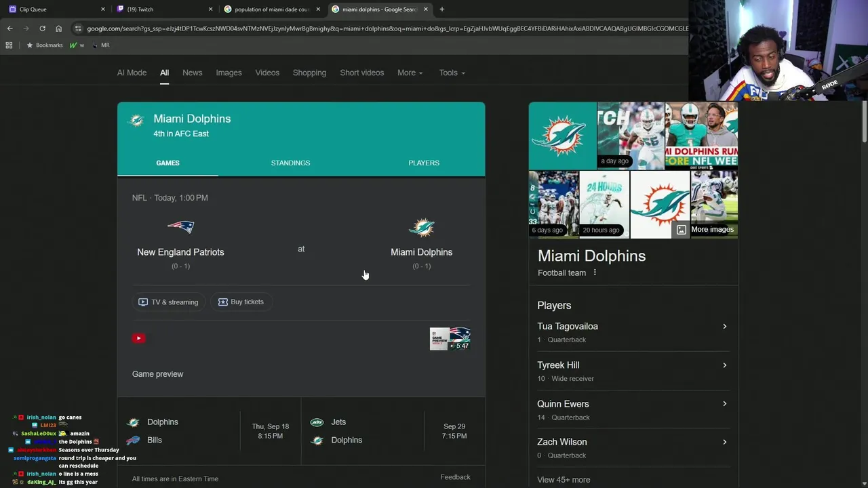
Task: Select the Images search filter
Action: (x=229, y=73)
